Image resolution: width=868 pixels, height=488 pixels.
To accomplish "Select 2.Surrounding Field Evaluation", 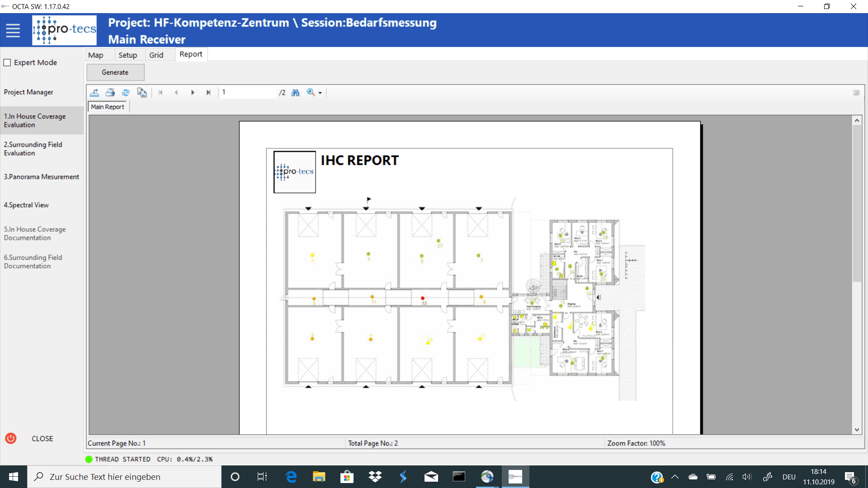I will coord(33,149).
